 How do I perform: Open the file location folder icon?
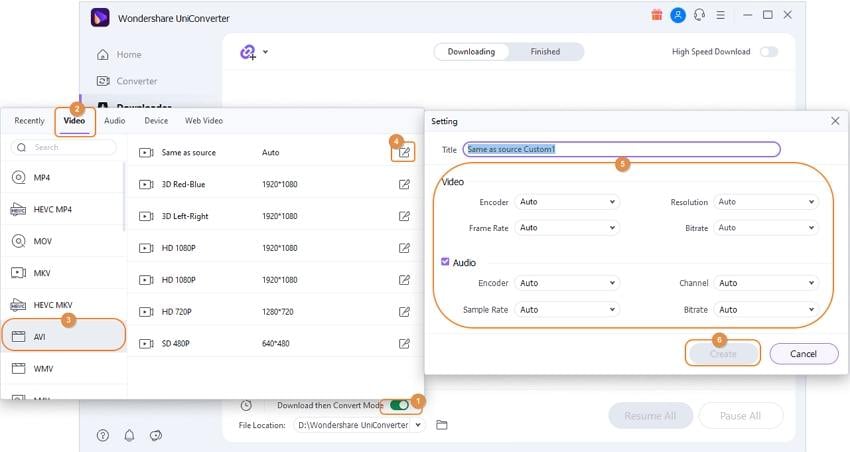pos(442,425)
